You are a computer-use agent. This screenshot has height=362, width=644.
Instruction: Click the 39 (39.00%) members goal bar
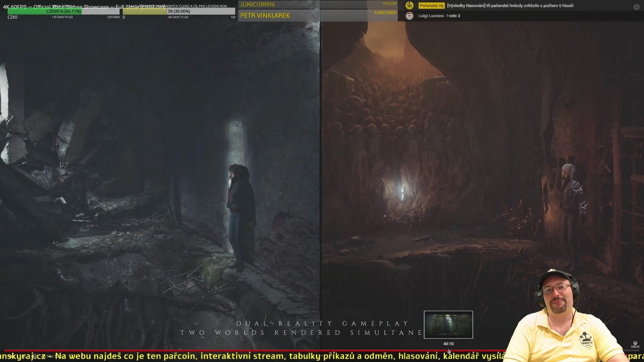[x=179, y=12]
